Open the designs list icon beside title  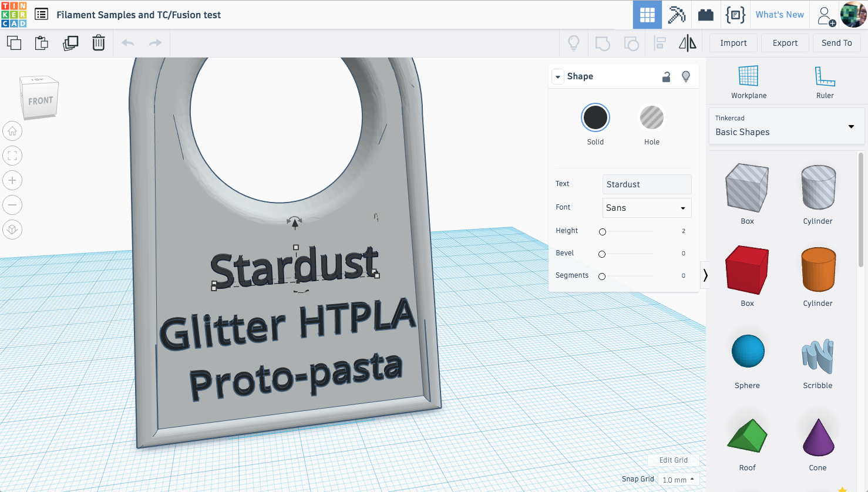[42, 14]
